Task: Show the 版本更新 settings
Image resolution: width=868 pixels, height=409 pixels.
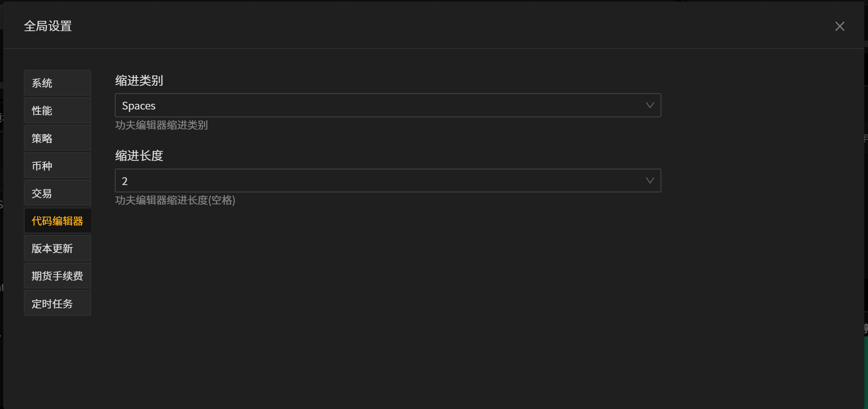Action: click(x=57, y=248)
